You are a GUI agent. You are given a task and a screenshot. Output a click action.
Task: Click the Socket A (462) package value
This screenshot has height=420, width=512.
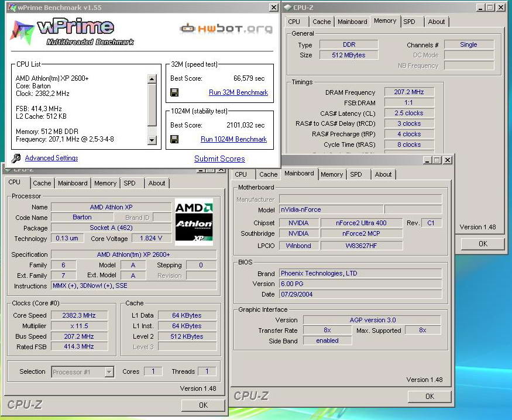click(x=111, y=228)
